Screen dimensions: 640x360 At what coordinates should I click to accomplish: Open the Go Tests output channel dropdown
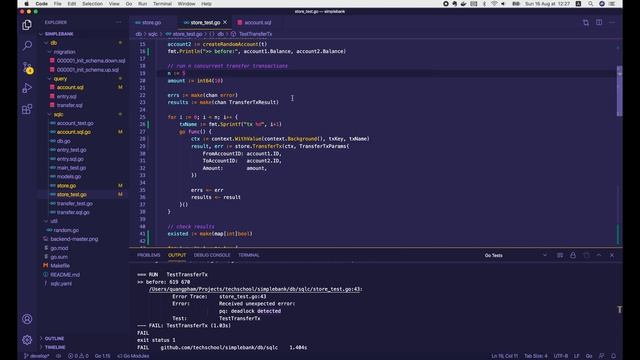click(516, 255)
